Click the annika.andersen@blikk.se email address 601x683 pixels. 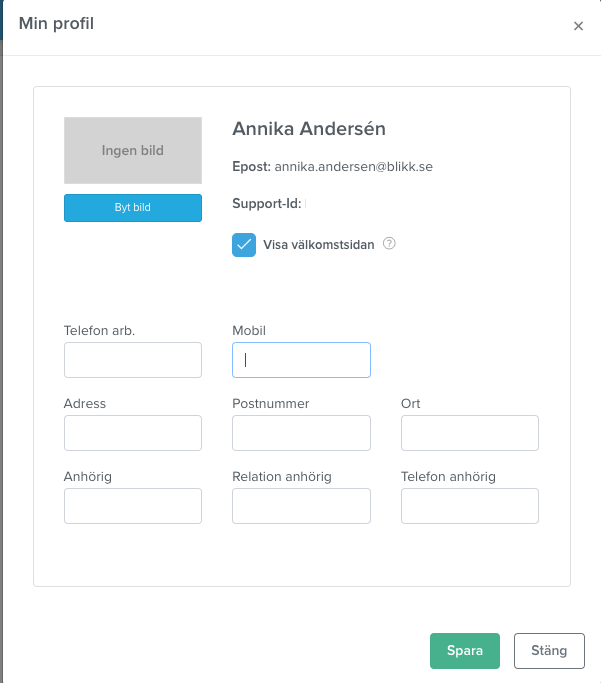(x=354, y=167)
